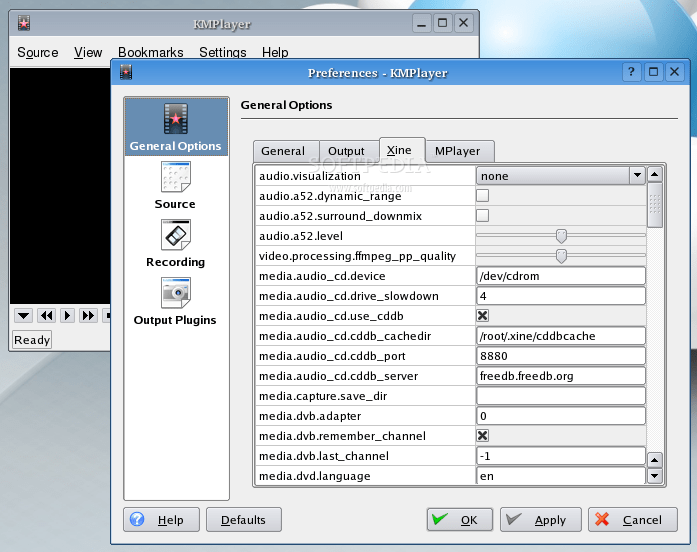Viewport: 697px width, 552px height.
Task: Click the options list scrollbar thumb
Action: click(654, 205)
